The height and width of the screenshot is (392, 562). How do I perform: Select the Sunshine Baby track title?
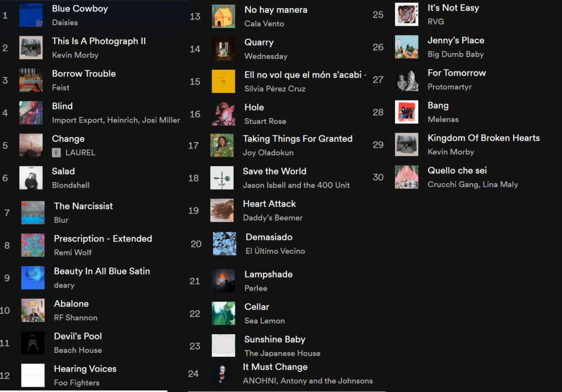coord(275,339)
